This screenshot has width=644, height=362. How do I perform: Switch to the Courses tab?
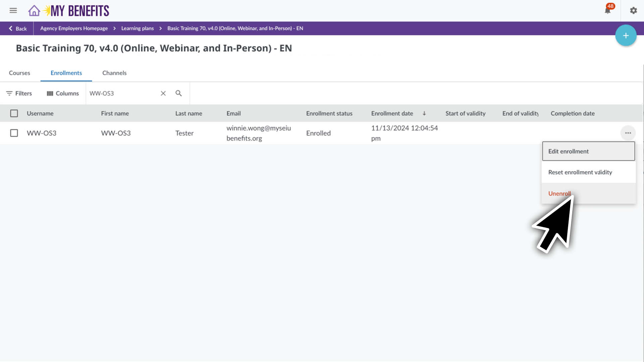click(x=19, y=73)
